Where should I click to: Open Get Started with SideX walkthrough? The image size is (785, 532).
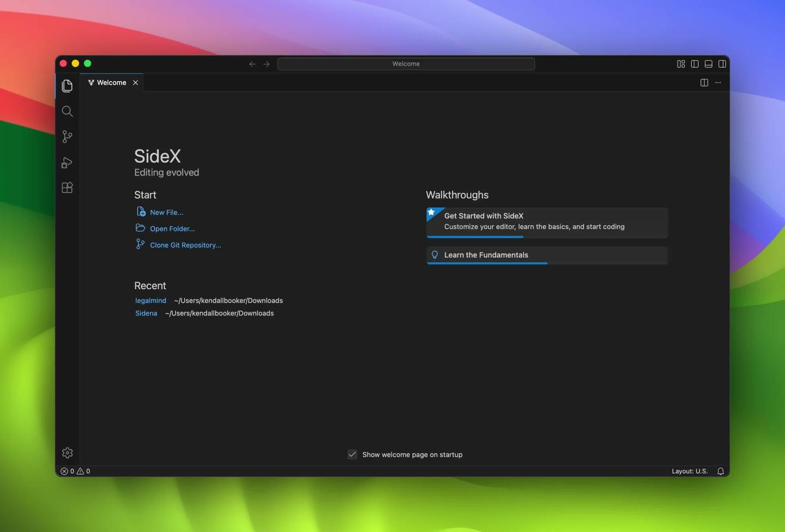547,222
